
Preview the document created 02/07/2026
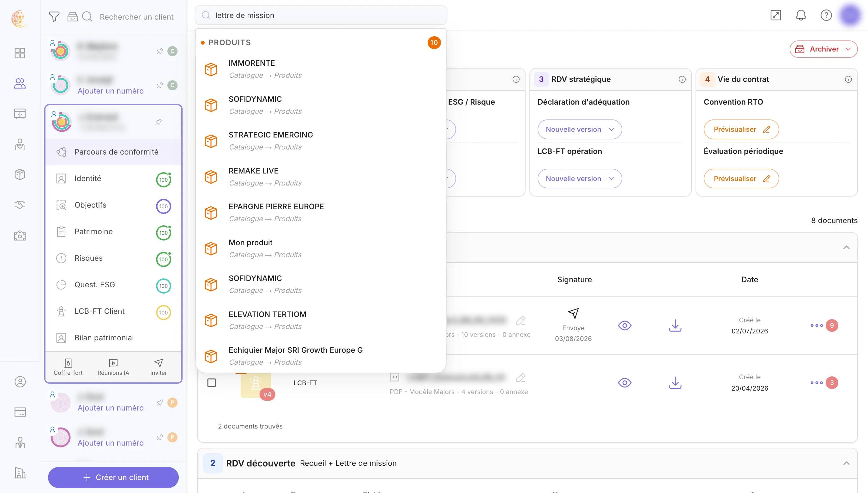point(625,326)
